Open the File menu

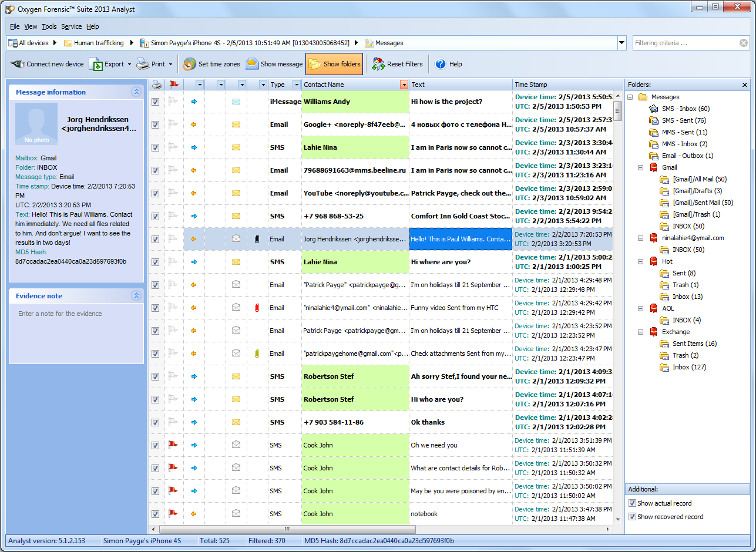click(15, 26)
